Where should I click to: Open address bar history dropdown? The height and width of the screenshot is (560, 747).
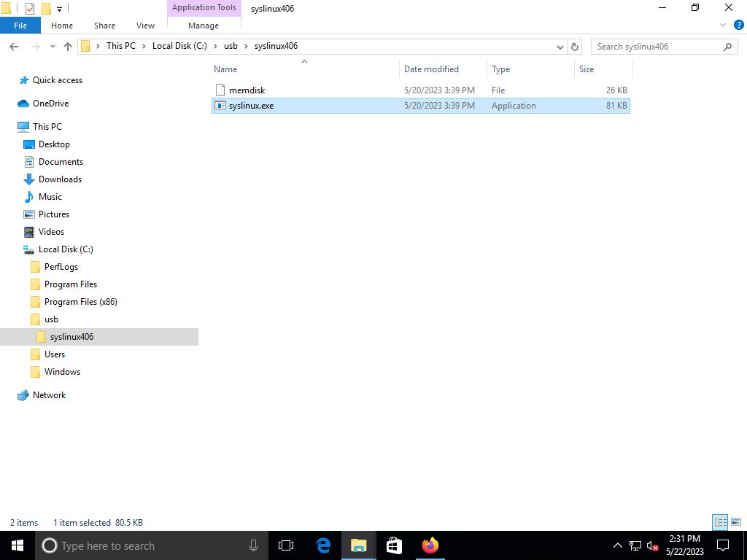click(560, 47)
